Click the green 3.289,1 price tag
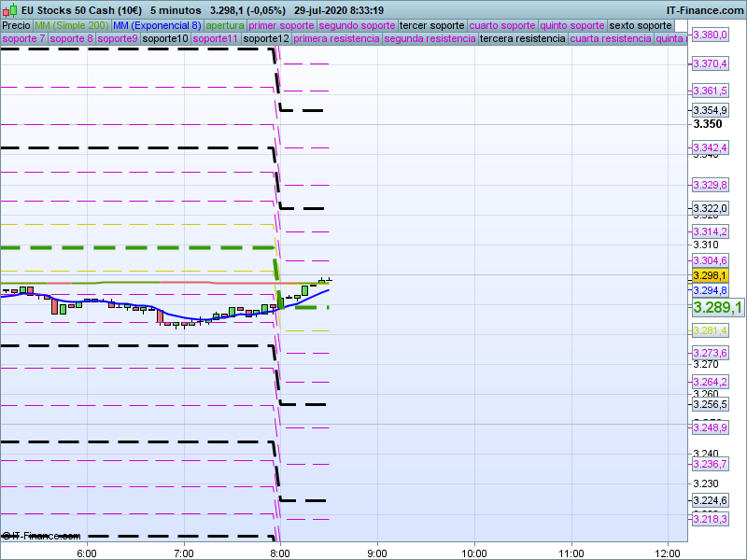This screenshot has height=560, width=747. point(717,307)
